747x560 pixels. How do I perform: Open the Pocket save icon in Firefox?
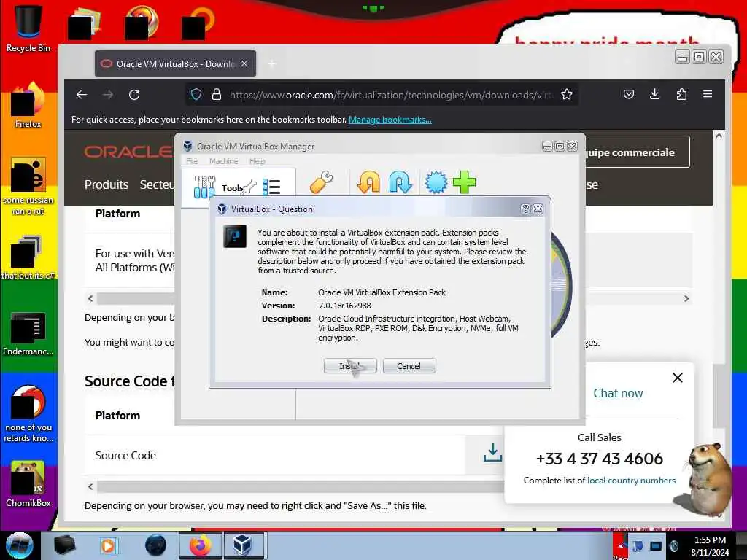pyautogui.click(x=629, y=94)
